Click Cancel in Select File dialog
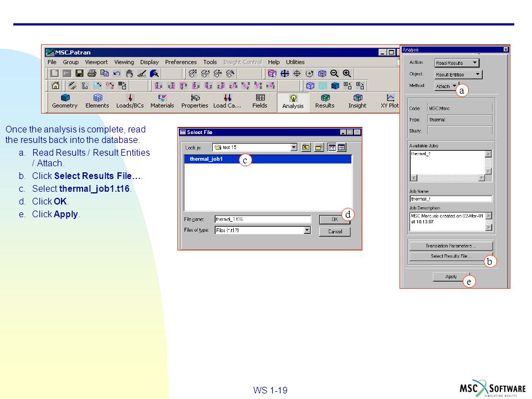532x399 pixels. pos(335,232)
